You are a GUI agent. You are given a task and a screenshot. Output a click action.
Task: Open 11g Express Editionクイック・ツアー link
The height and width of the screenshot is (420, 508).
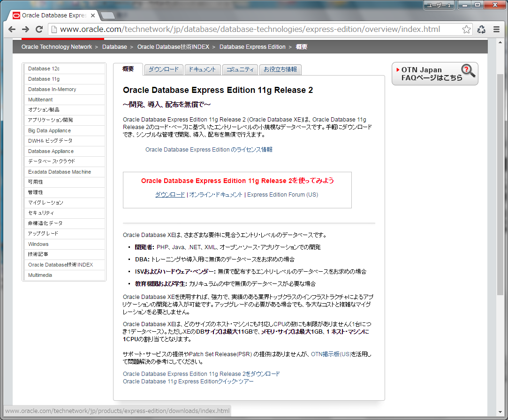pos(188,382)
